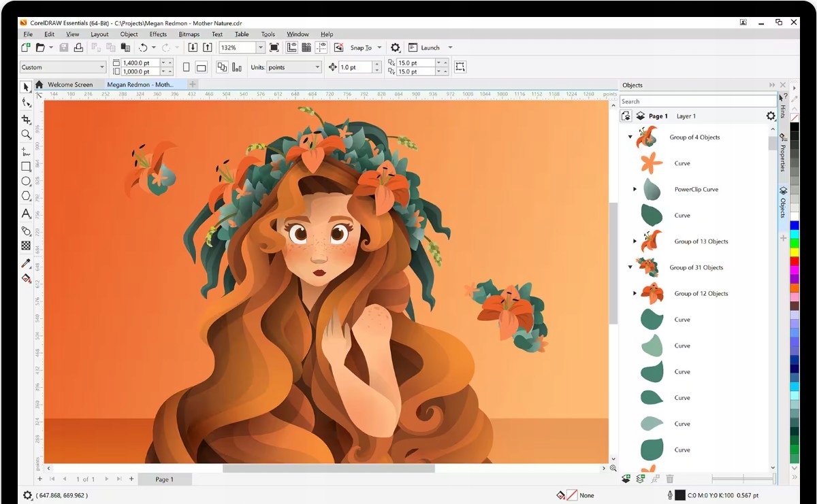Switch to the Welcome Screen tab
Image resolution: width=817 pixels, height=504 pixels.
[69, 85]
